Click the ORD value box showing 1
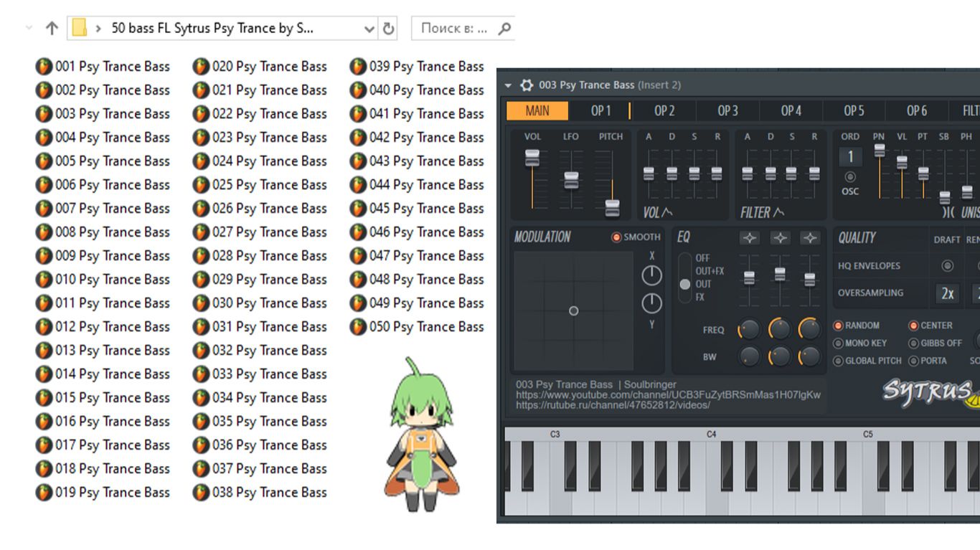980x550 pixels. (850, 157)
